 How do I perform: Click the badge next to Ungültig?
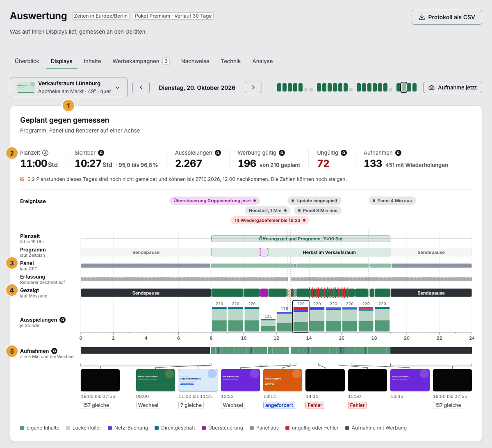point(344,153)
